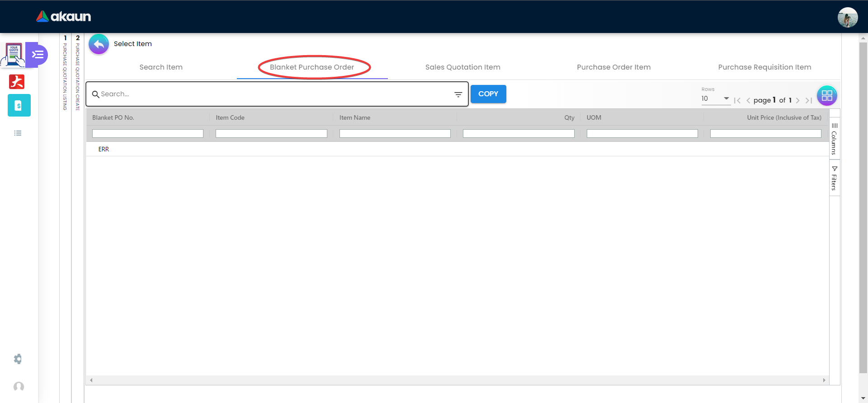Click the Item Code filter field
868x403 pixels.
[x=271, y=134]
